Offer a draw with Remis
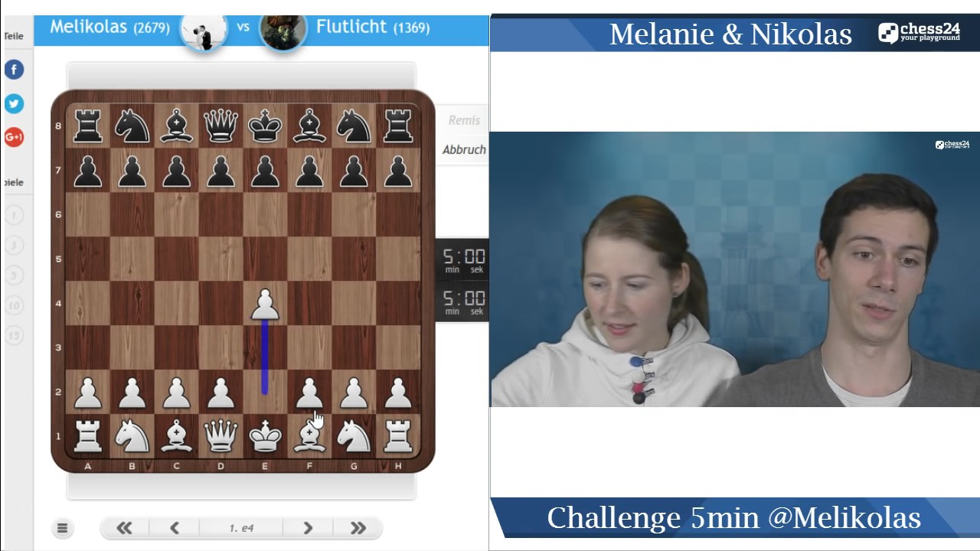 pyautogui.click(x=464, y=120)
